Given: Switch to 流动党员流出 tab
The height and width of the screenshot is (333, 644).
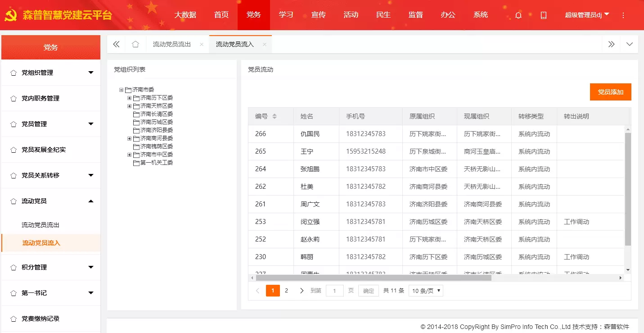Looking at the screenshot, I should click(x=172, y=44).
